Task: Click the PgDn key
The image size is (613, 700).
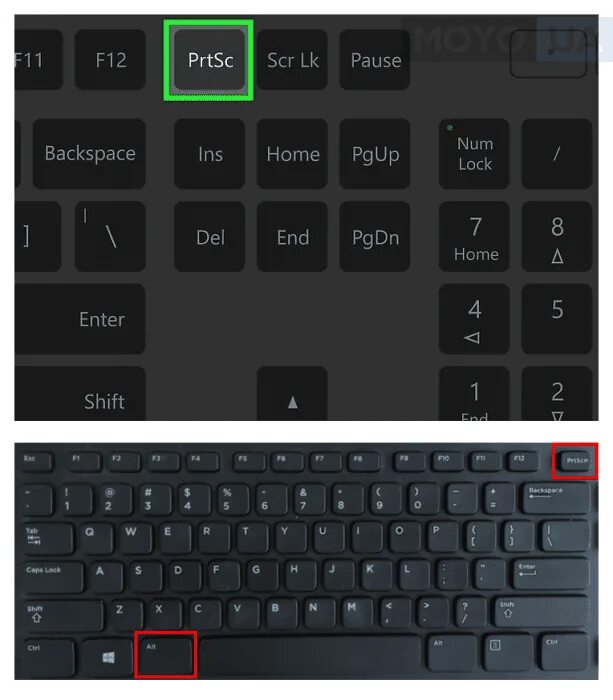Action: click(375, 237)
